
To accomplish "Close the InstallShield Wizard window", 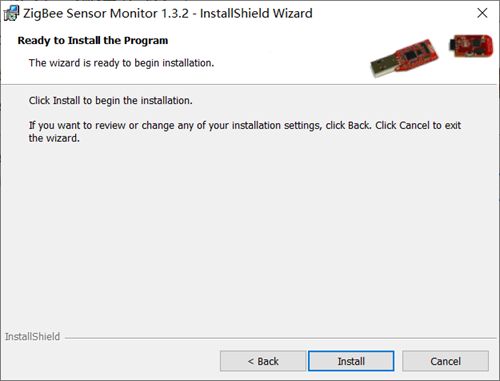I will coord(482,13).
